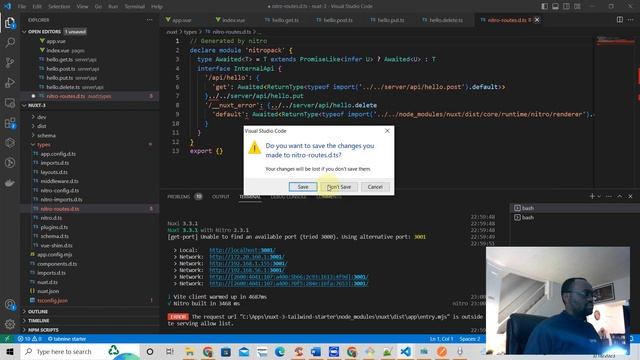
Task: Open the Explorer view in the activity bar
Action: tap(10, 22)
